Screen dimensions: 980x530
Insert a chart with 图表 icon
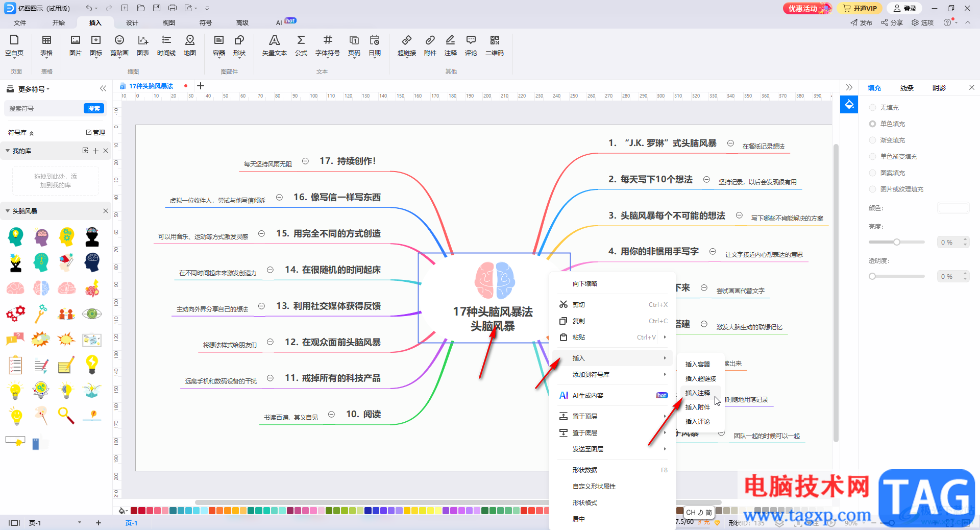tap(143, 45)
